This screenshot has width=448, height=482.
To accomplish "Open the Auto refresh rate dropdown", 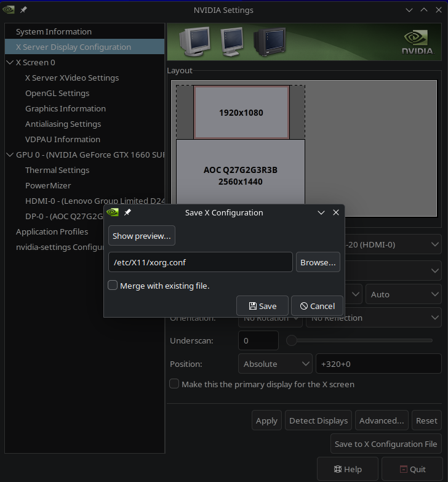I will click(x=403, y=294).
